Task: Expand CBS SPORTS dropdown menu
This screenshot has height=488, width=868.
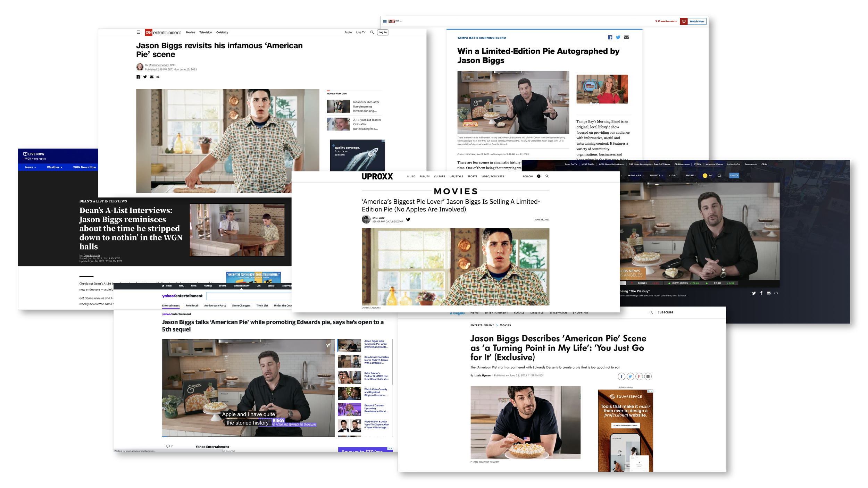Action: point(656,176)
